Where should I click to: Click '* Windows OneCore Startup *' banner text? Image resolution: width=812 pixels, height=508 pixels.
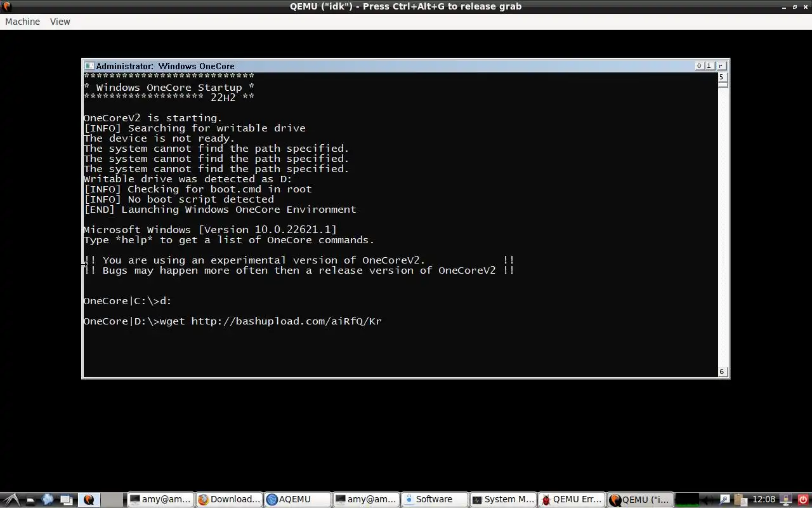(x=169, y=88)
